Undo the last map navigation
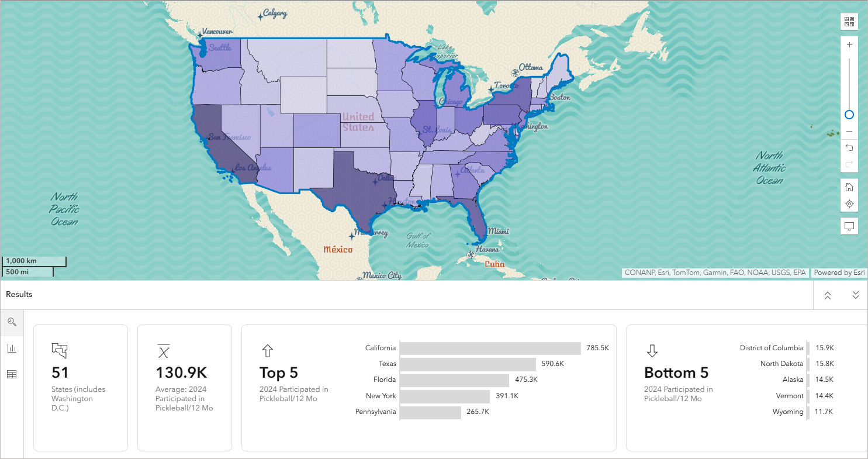The height and width of the screenshot is (459, 868). 849,148
